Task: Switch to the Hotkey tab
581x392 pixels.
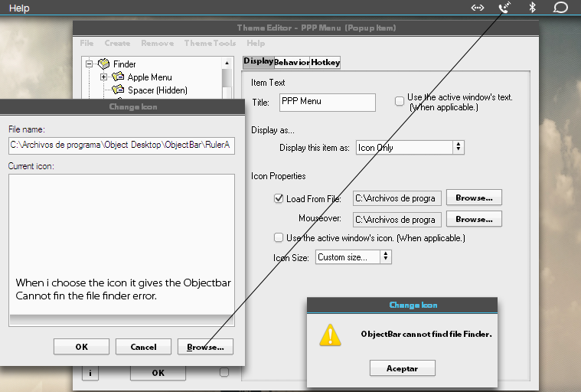Action: [325, 62]
